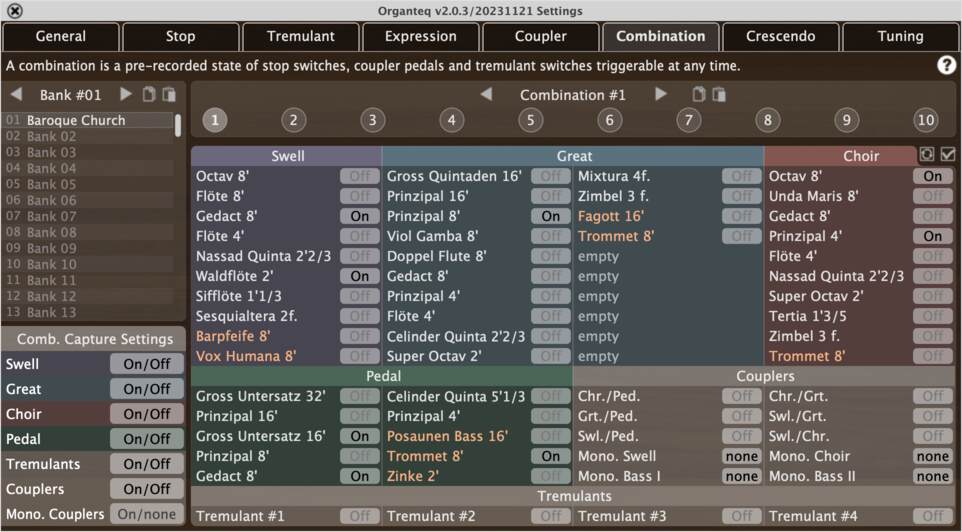Select Bank 07 in the list
The width and height of the screenshot is (962, 532).
click(x=88, y=216)
